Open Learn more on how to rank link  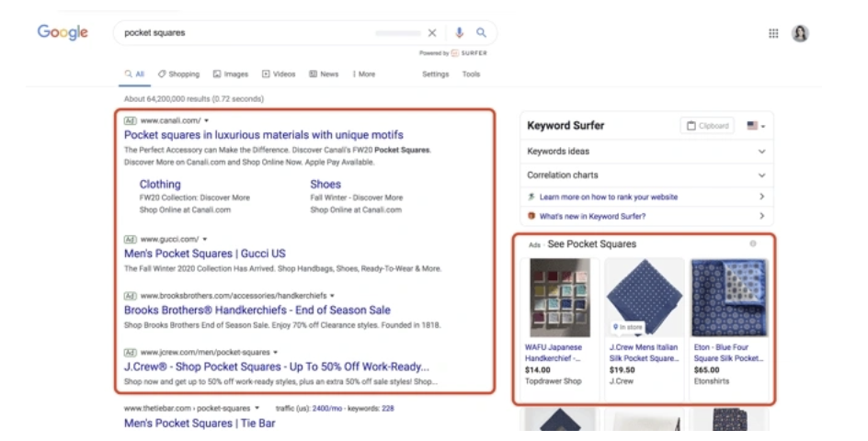tap(609, 197)
